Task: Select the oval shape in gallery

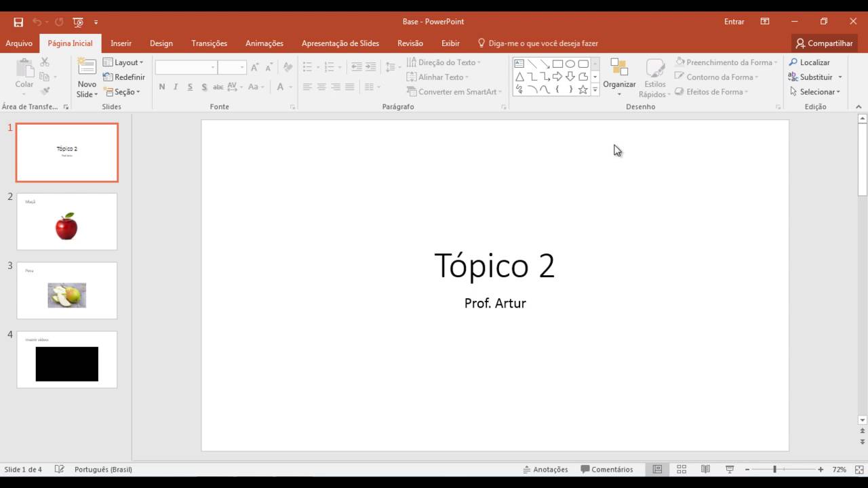Action: [x=570, y=64]
